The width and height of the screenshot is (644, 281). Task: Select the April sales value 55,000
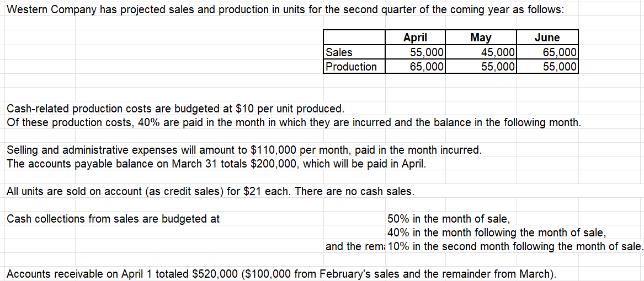(427, 53)
